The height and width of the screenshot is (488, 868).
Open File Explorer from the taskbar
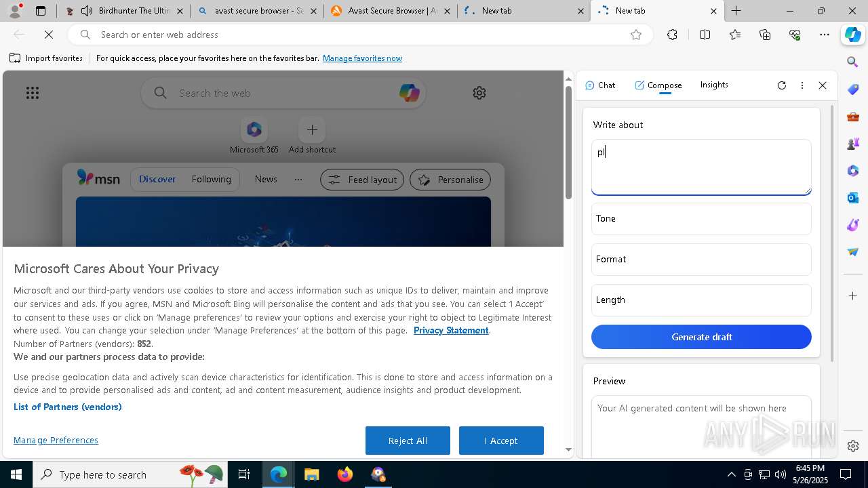[312, 474]
